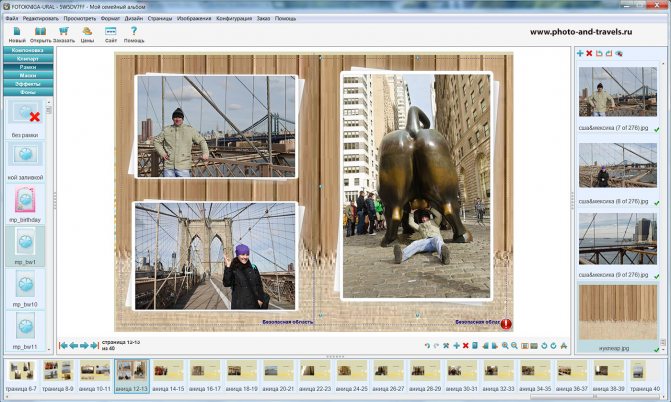Click the Помощь question mark icon
This screenshot has height=402, width=671.
[134, 31]
